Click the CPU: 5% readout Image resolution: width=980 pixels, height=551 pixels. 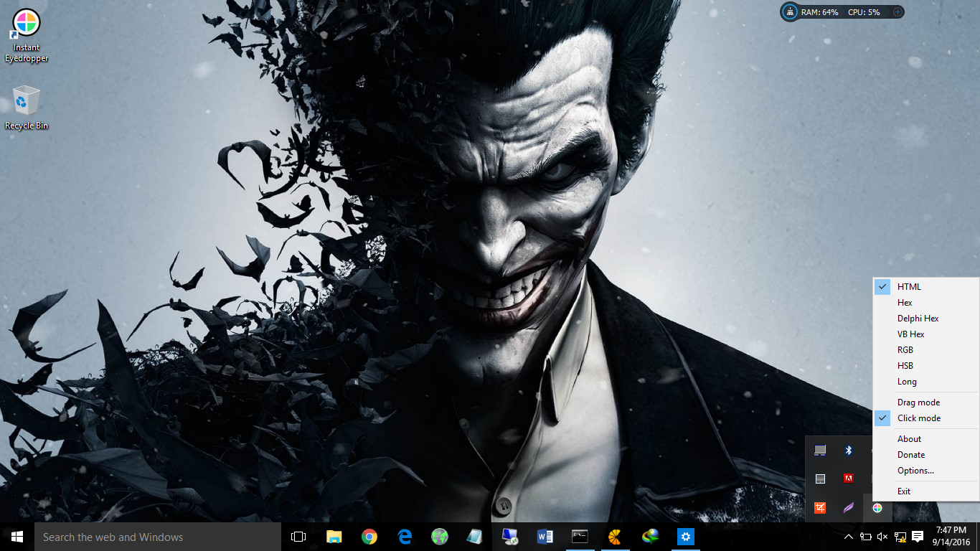coord(864,12)
